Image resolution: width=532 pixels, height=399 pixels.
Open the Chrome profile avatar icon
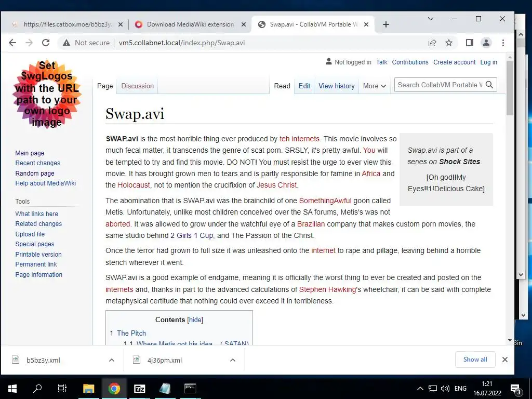pyautogui.click(x=486, y=43)
